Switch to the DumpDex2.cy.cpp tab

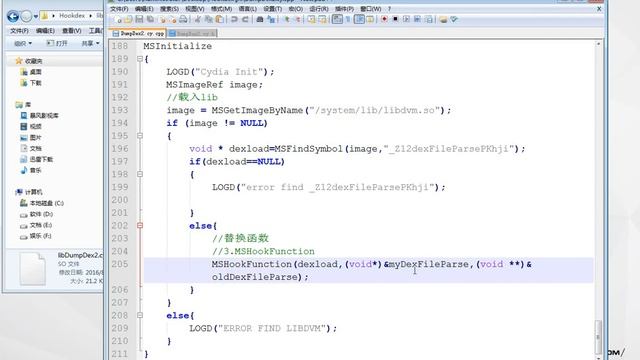click(x=138, y=33)
